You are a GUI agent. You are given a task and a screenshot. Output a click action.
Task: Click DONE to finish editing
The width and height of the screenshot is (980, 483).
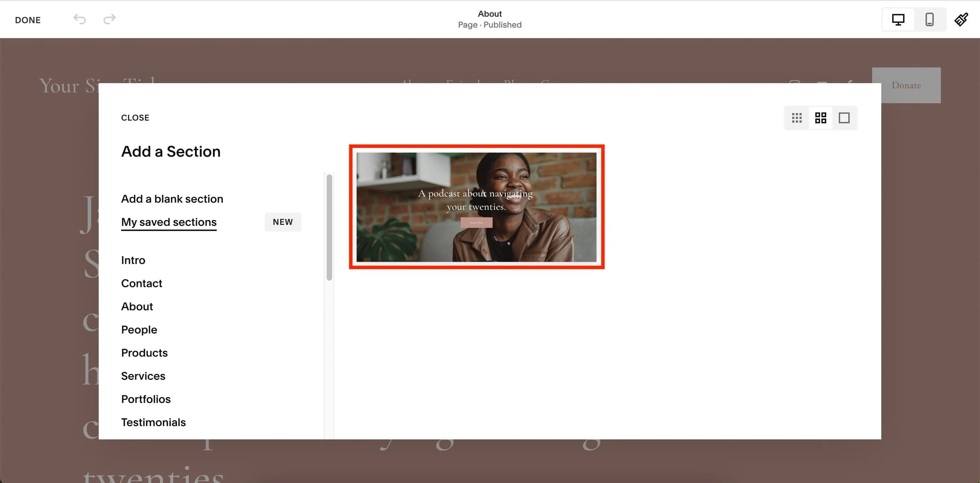click(x=28, y=20)
